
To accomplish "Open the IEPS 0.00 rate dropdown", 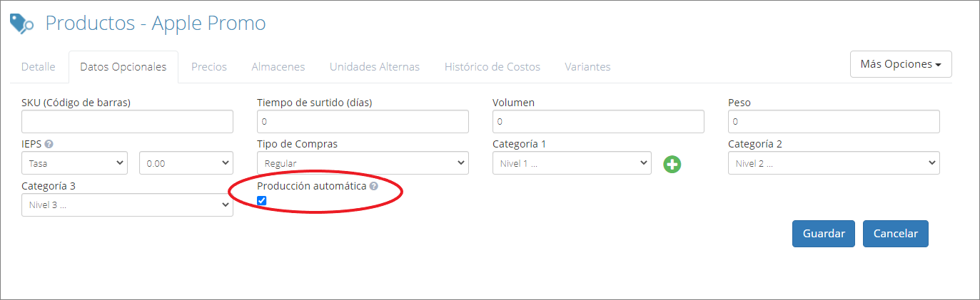I will pyautogui.click(x=186, y=163).
